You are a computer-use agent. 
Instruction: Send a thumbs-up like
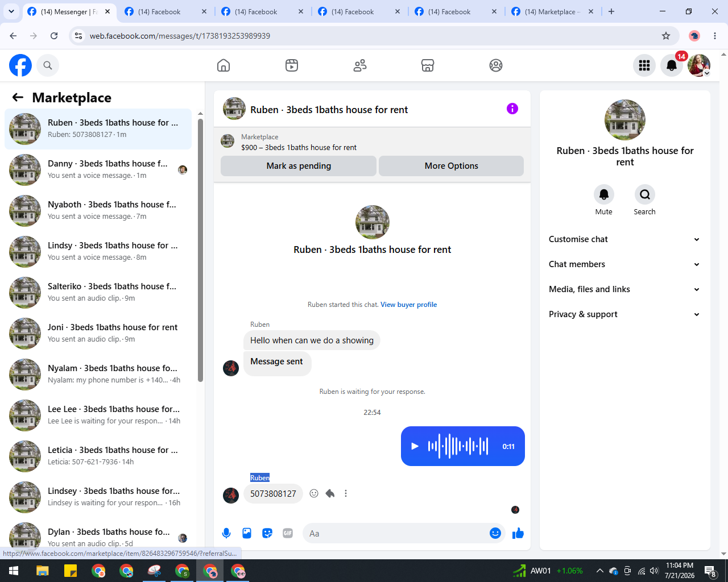pyautogui.click(x=518, y=533)
